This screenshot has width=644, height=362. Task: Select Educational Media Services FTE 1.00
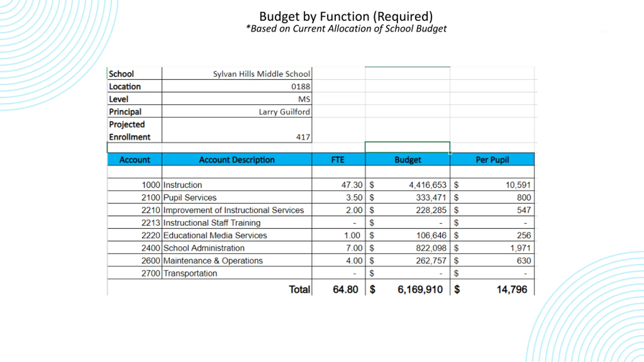pyautogui.click(x=352, y=235)
